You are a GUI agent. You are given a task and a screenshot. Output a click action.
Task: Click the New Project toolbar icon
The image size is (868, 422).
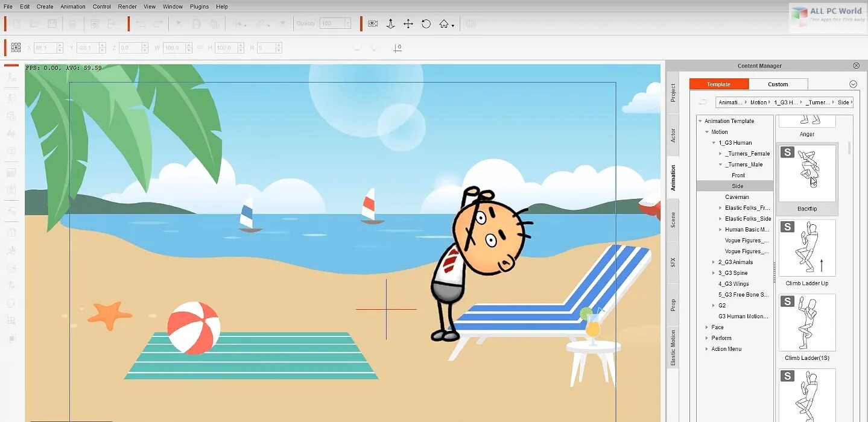(17, 24)
